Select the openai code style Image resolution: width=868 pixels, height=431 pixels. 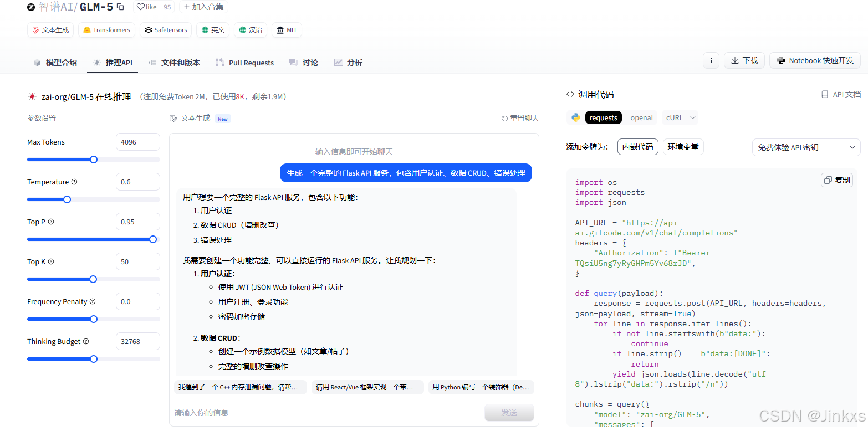point(641,117)
